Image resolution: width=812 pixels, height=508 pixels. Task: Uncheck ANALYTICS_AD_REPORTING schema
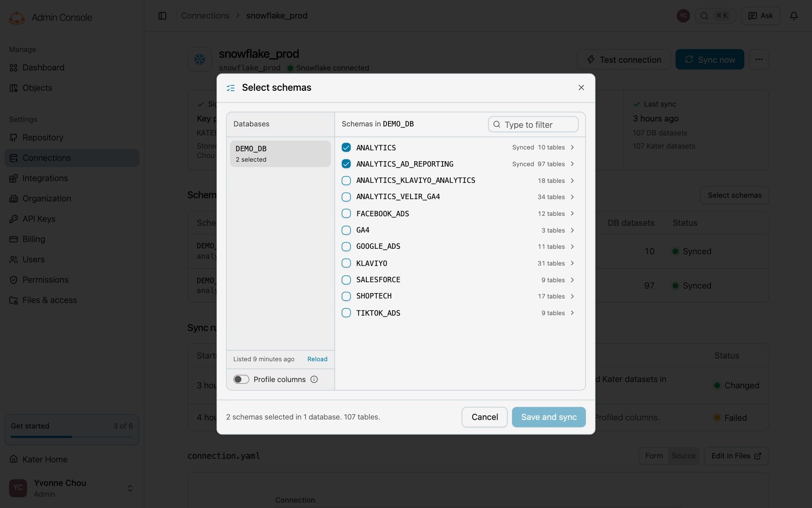(346, 164)
